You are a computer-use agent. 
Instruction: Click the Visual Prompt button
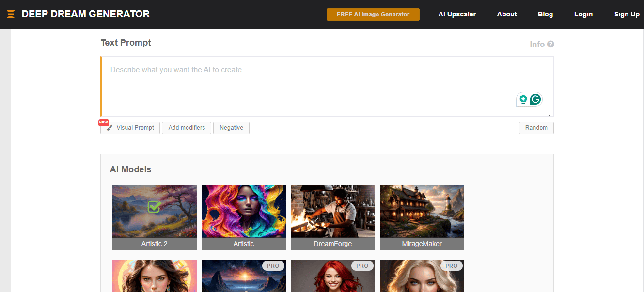pyautogui.click(x=130, y=128)
